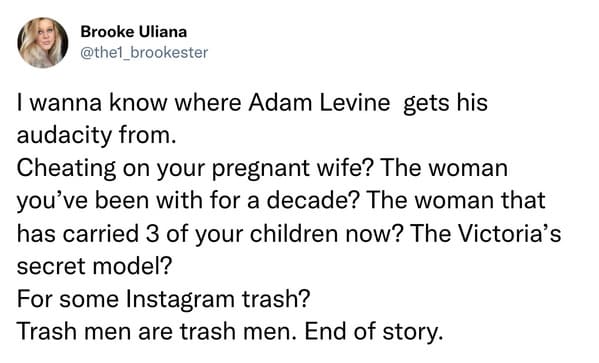This screenshot has width=599, height=363.
Task: Click the "audacity from." text line
Action: (x=97, y=135)
